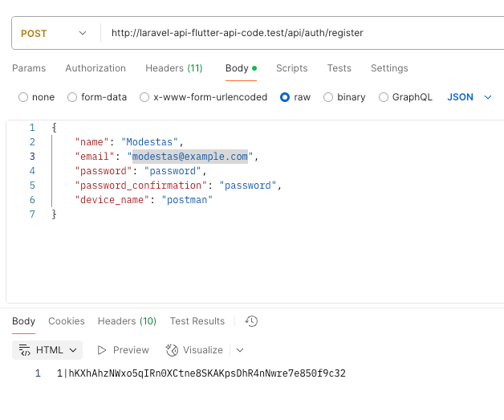Expand the Visualize options chevron
This screenshot has height=420, width=504.
(x=239, y=350)
